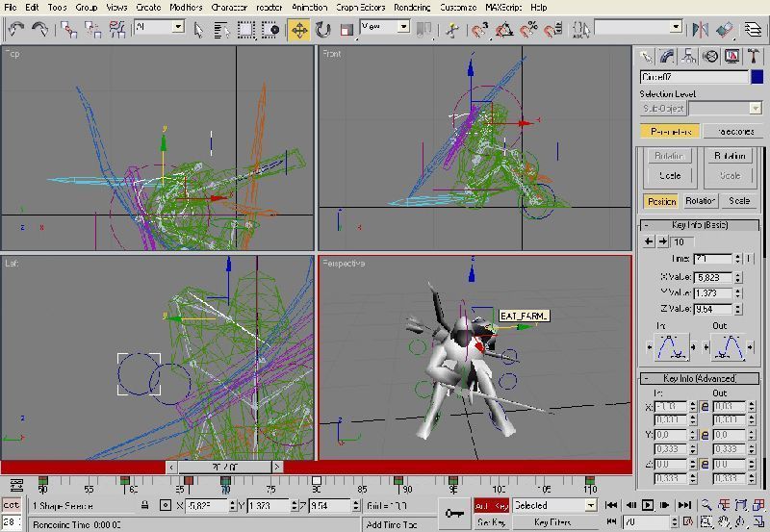Screen dimensions: 770x532
Task: Click the Undo arrow icon
Action: coord(16,29)
